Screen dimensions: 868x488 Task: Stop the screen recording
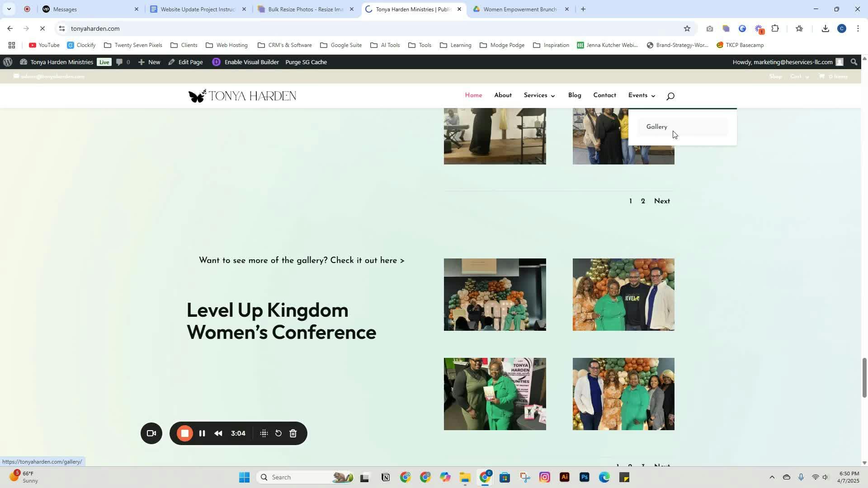[x=184, y=433]
